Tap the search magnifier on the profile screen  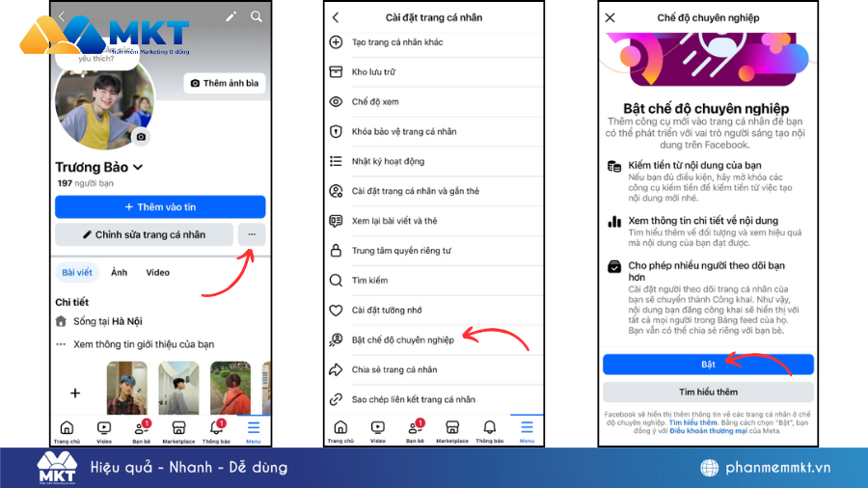257,16
